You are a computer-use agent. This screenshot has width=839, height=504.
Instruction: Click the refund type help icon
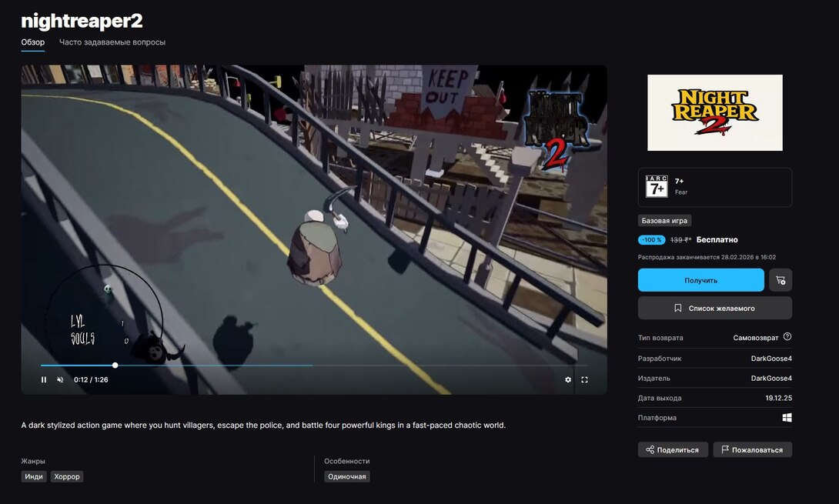[787, 337]
